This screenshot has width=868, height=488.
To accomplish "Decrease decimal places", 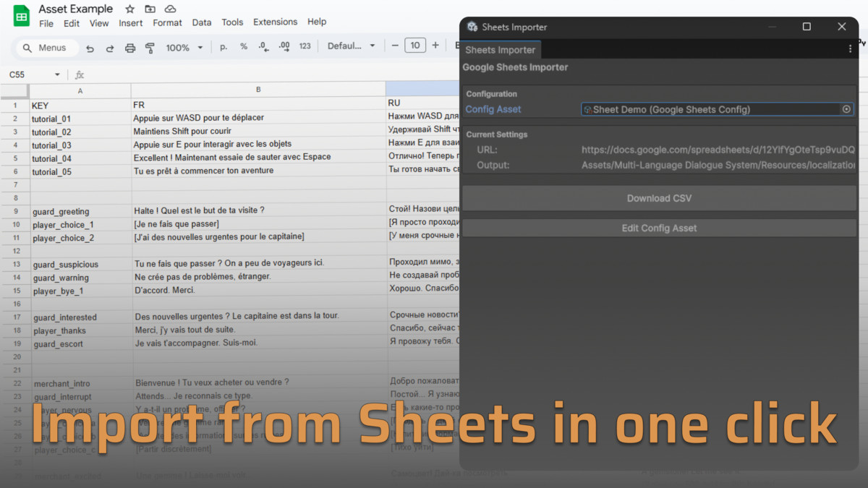I will pyautogui.click(x=263, y=46).
